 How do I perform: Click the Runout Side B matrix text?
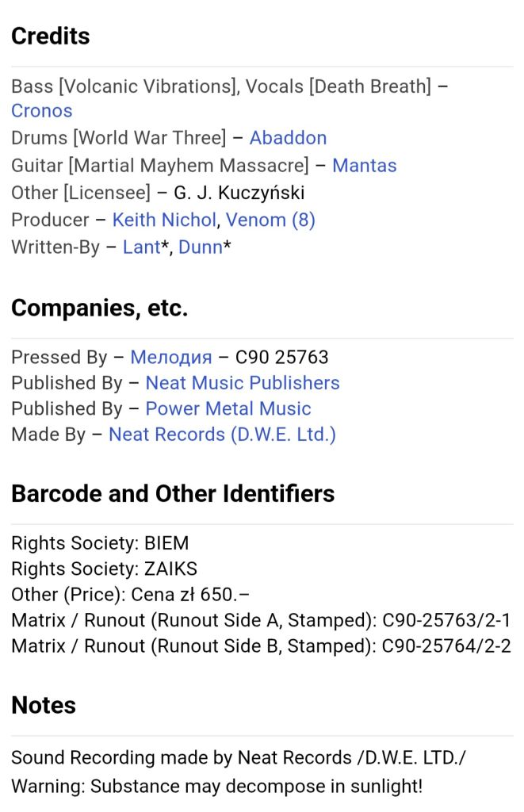click(261, 646)
